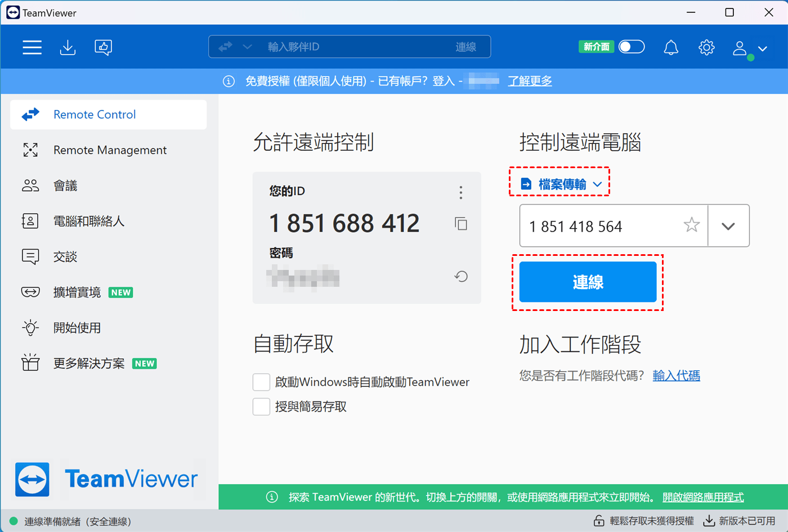Click the 輸入代碼 link
This screenshot has width=788, height=532.
click(676, 376)
